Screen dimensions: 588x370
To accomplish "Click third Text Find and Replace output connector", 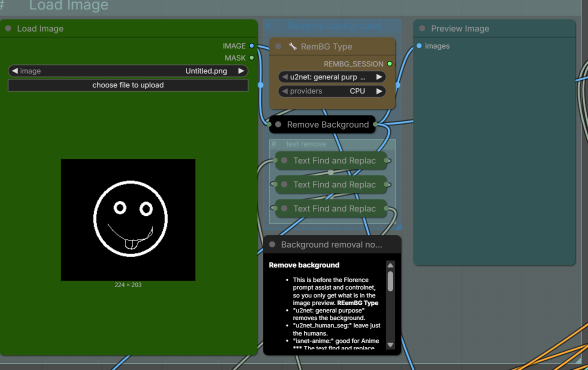I will coord(387,208).
